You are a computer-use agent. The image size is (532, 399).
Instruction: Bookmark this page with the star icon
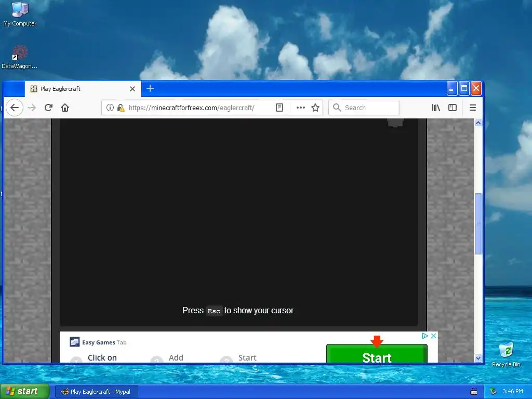315,108
